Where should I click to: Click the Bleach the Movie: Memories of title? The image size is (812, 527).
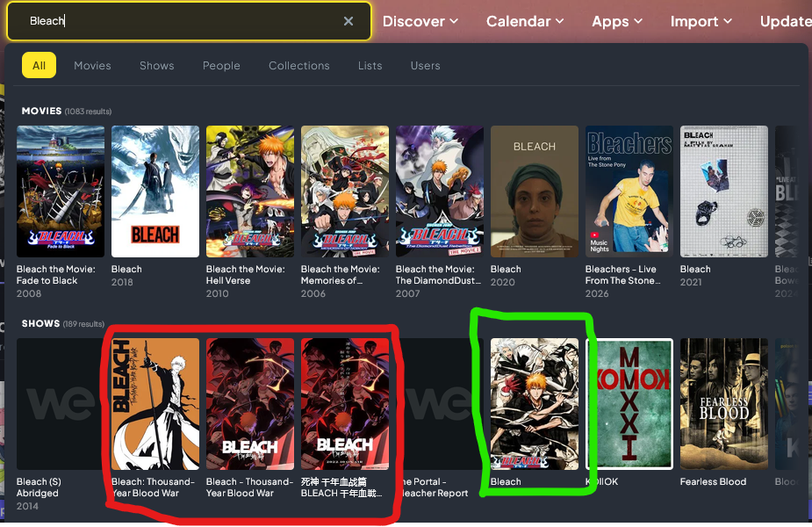click(341, 275)
